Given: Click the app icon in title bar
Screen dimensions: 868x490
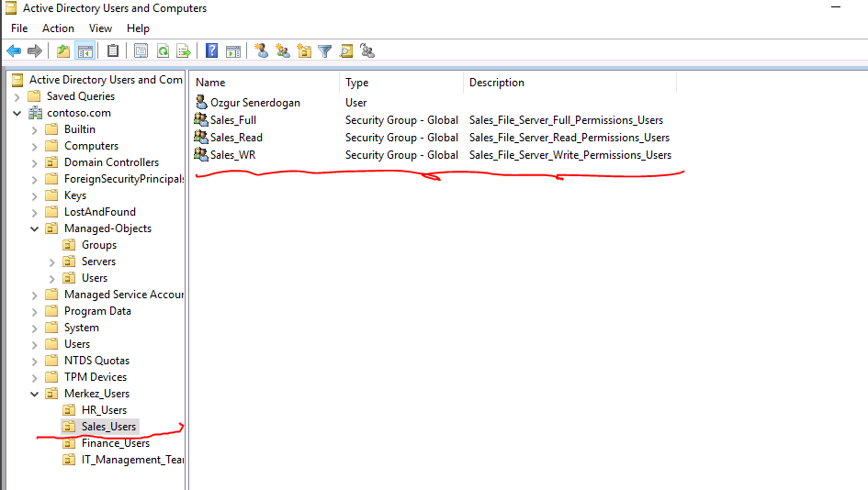Looking at the screenshot, I should [x=10, y=7].
